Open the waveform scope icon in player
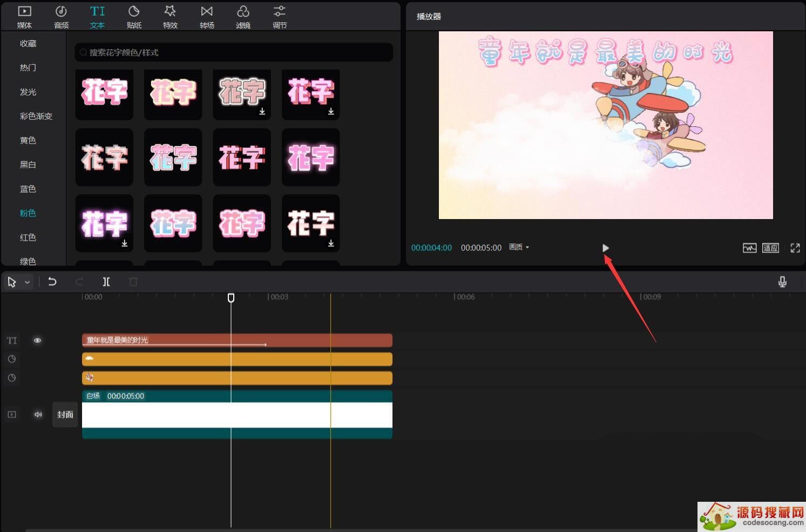This screenshot has height=532, width=806. (749, 248)
